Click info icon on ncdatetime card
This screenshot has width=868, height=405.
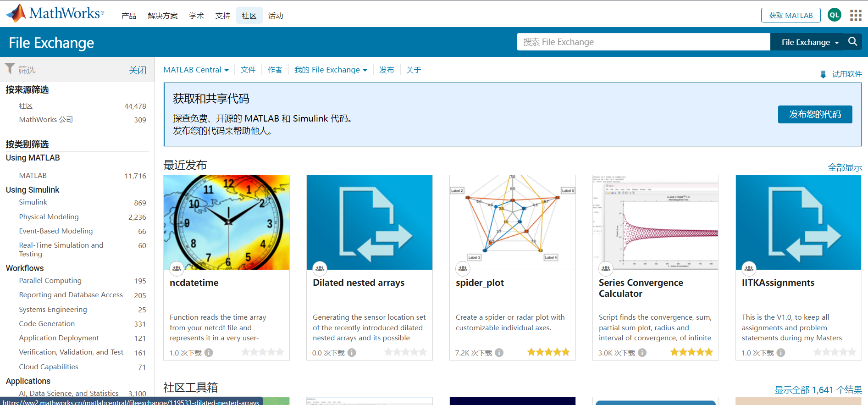point(209,353)
